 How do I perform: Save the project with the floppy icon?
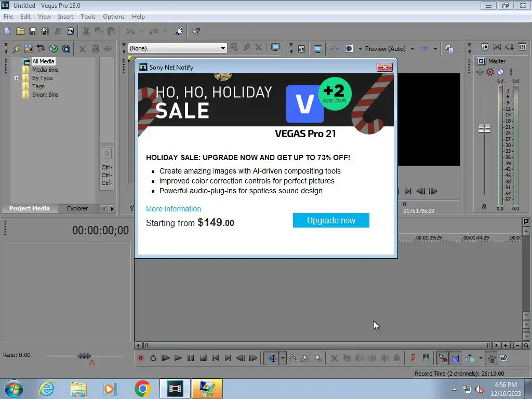[33, 32]
